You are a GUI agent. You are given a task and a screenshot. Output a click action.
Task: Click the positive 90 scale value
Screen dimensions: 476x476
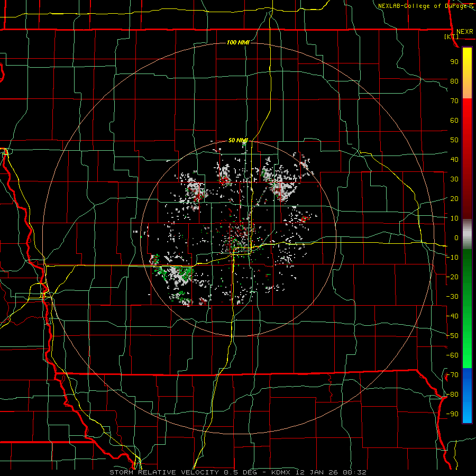(x=454, y=62)
